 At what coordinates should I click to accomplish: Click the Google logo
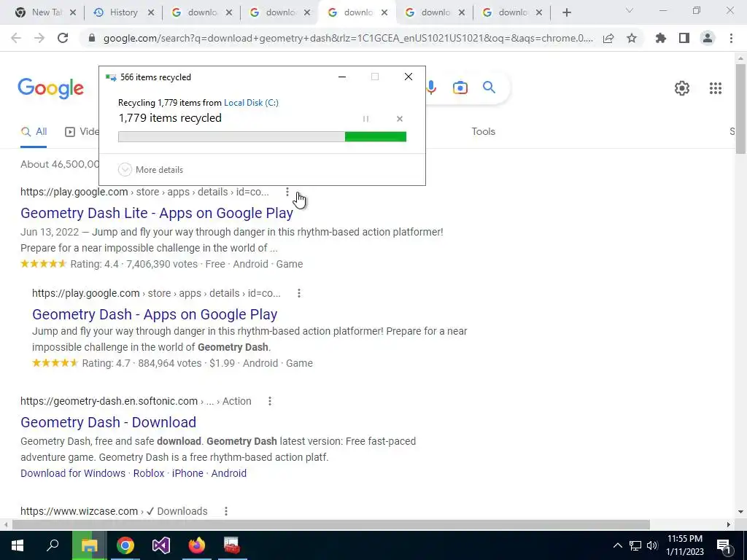coord(51,88)
